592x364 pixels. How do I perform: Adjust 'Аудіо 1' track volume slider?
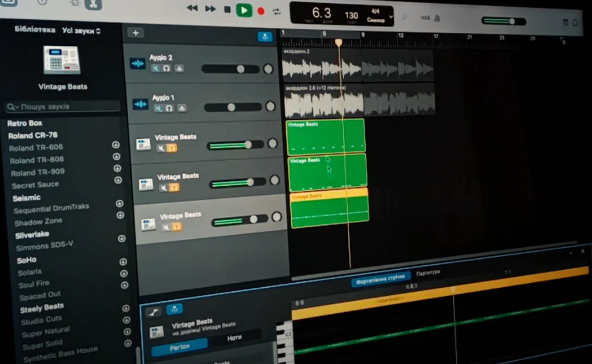pyautogui.click(x=233, y=107)
